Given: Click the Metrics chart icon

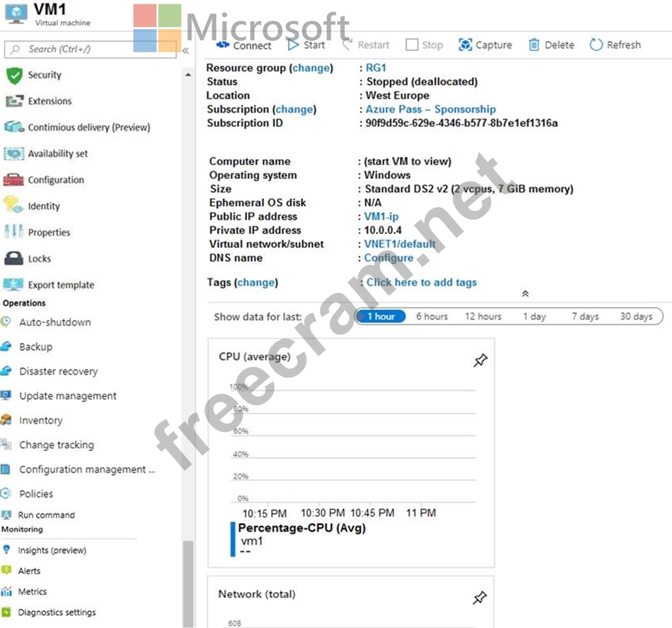Looking at the screenshot, I should pyautogui.click(x=6, y=591).
